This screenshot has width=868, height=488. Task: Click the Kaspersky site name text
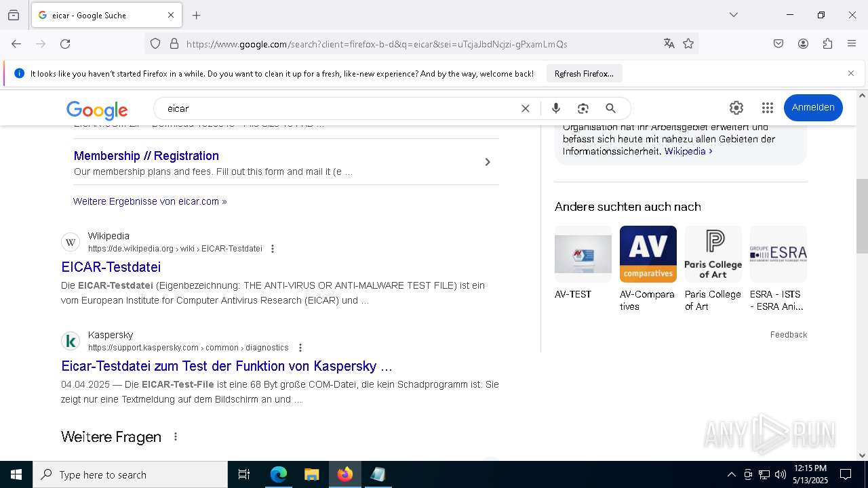pyautogui.click(x=111, y=335)
